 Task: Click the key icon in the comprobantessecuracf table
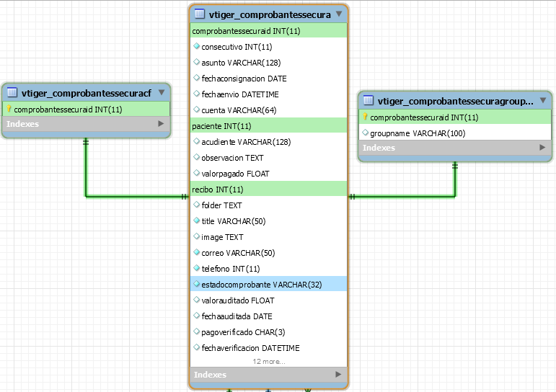click(9, 109)
